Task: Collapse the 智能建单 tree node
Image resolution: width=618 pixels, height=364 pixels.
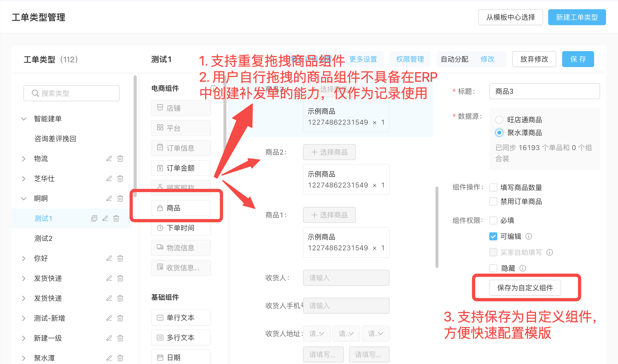Action: click(24, 119)
